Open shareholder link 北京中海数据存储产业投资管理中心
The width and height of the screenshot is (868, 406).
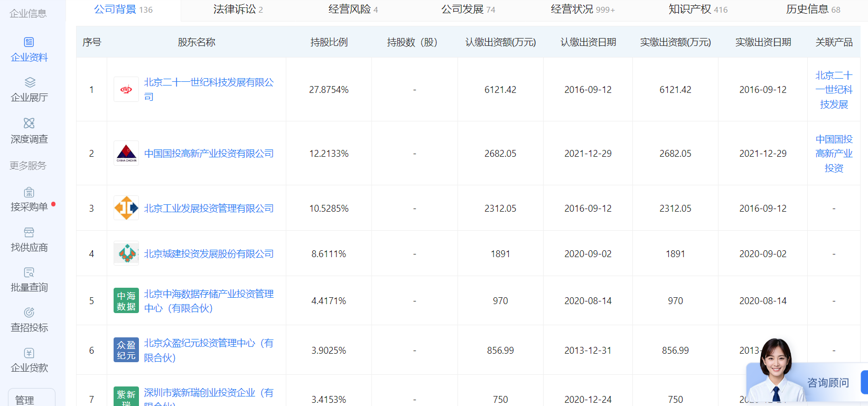[209, 300]
